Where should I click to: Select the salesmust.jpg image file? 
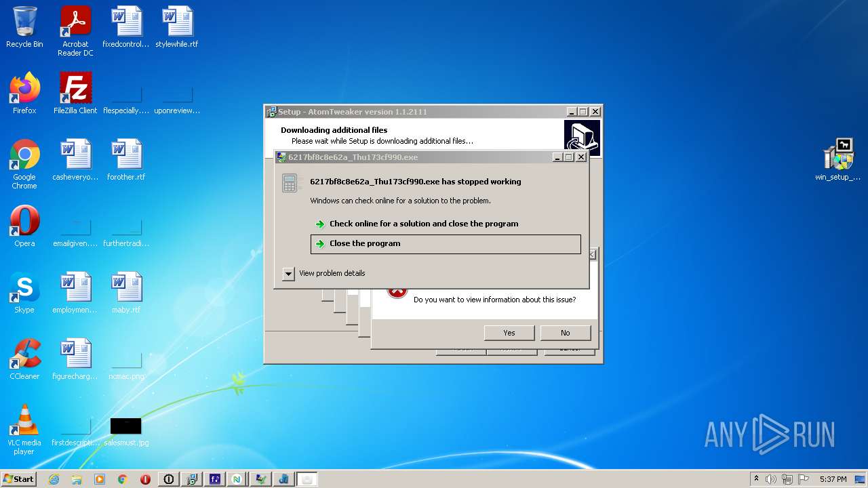126,432
